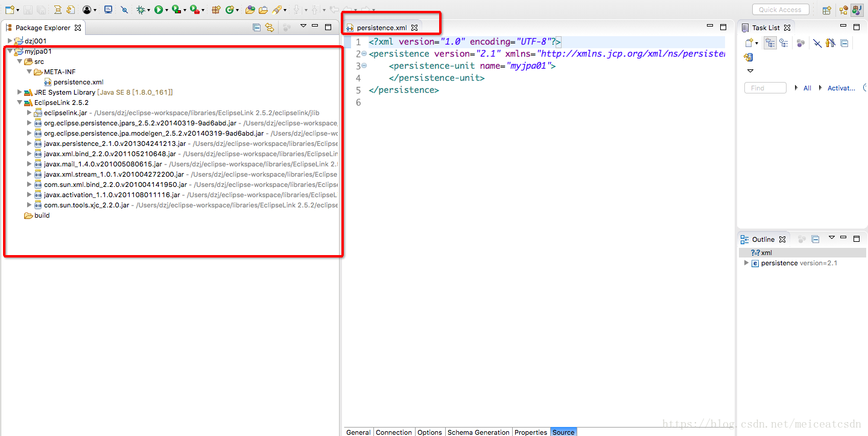Expand the dzj001 project
This screenshot has width=868, height=436.
point(10,41)
